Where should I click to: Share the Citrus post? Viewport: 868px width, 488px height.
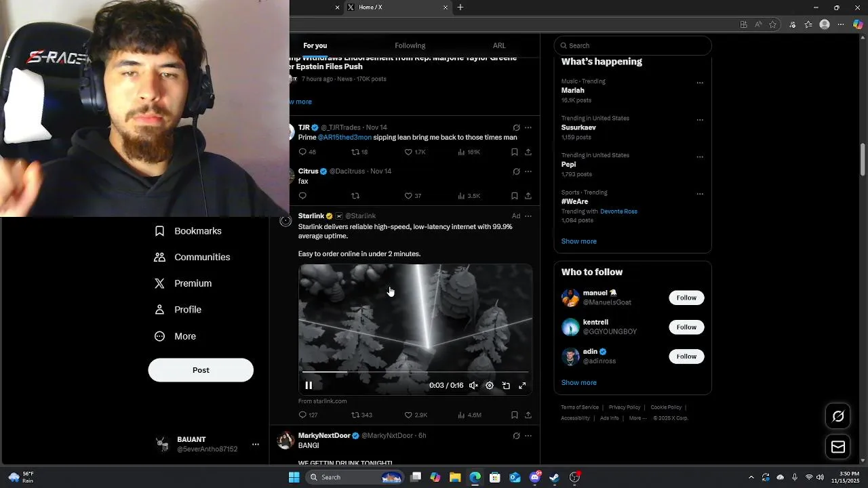click(x=528, y=196)
